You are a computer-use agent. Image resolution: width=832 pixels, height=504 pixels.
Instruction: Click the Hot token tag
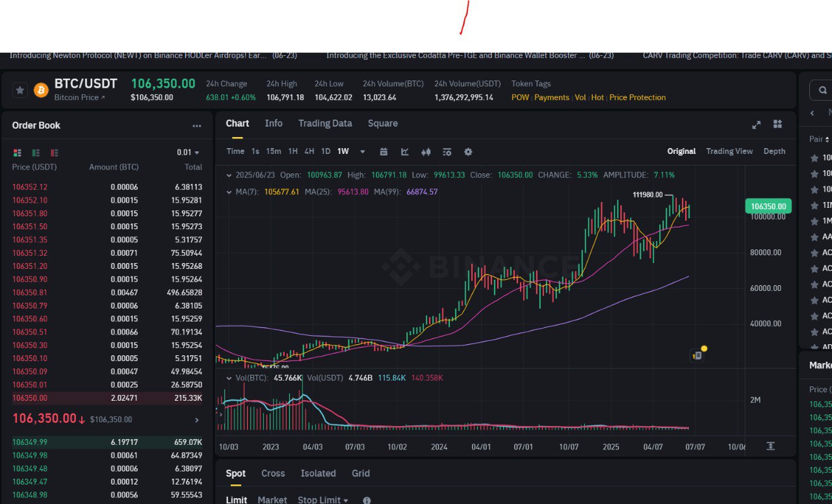(x=597, y=97)
